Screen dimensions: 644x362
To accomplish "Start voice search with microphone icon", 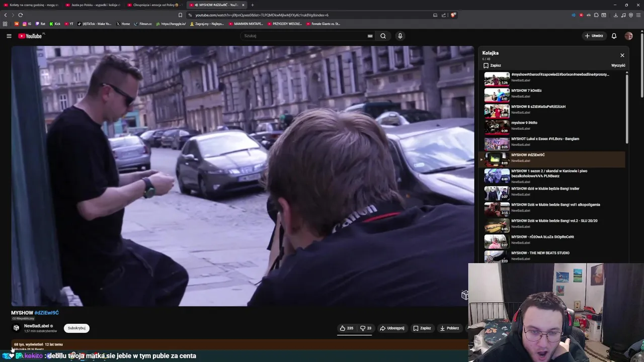I will [x=400, y=36].
